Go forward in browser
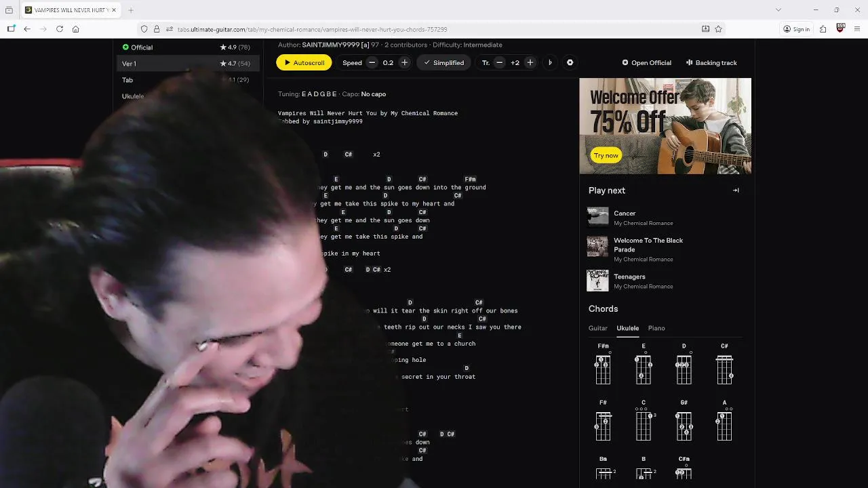 click(43, 29)
